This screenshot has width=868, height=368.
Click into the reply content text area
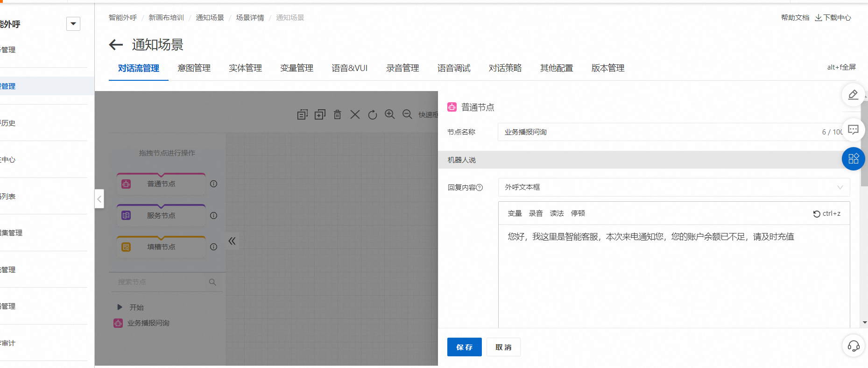(674, 276)
